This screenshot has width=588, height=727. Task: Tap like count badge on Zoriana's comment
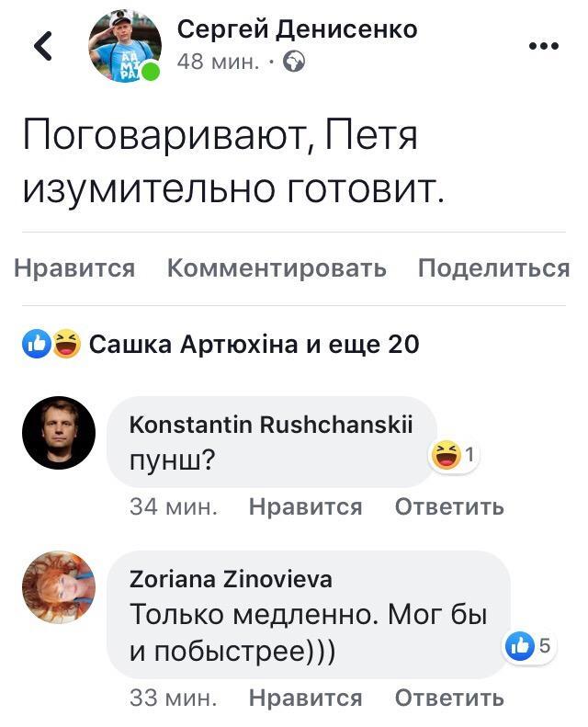pyautogui.click(x=530, y=646)
